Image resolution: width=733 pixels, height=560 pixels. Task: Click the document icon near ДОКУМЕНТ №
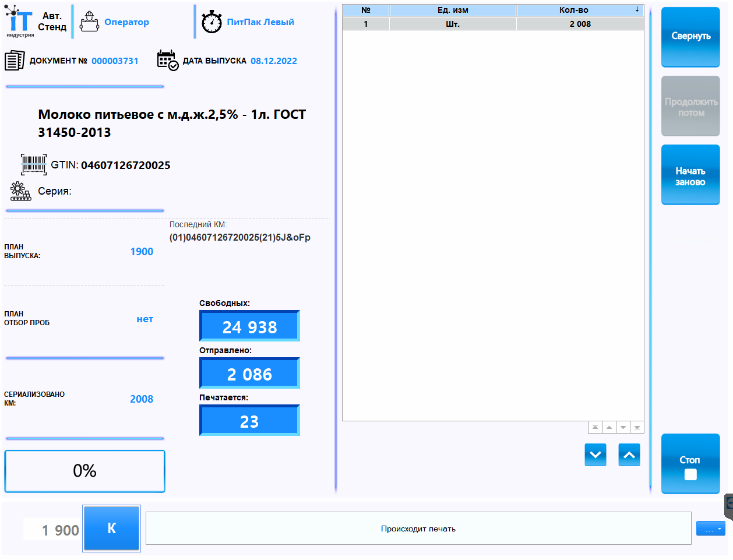tap(15, 61)
